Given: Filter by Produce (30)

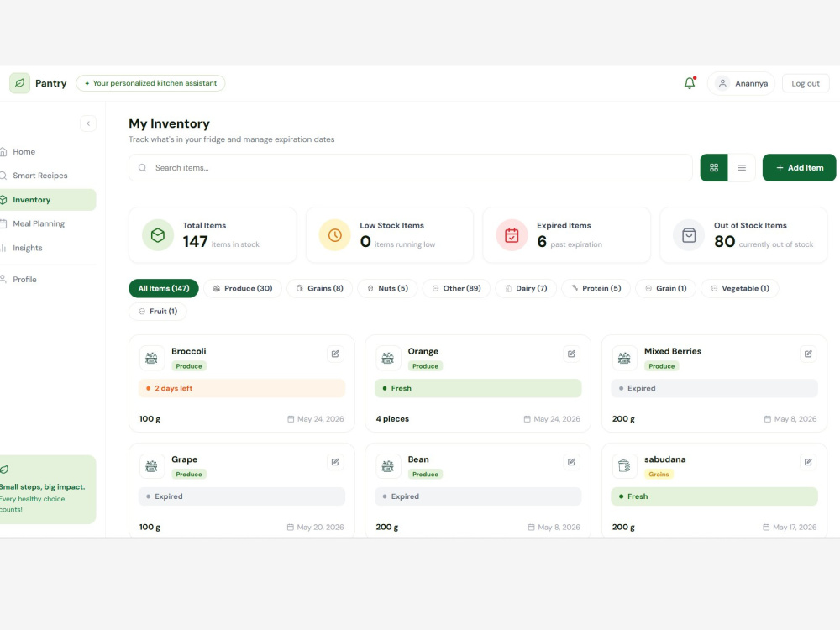Looking at the screenshot, I should click(x=243, y=288).
